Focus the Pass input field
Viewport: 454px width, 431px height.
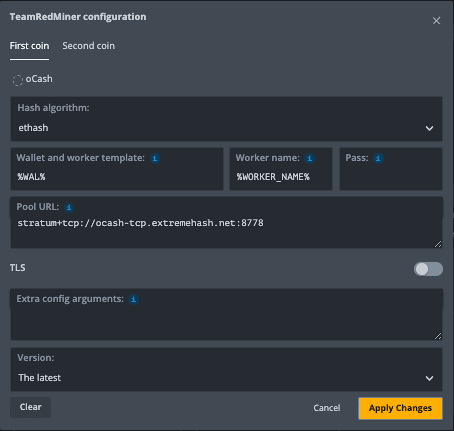[x=391, y=169]
